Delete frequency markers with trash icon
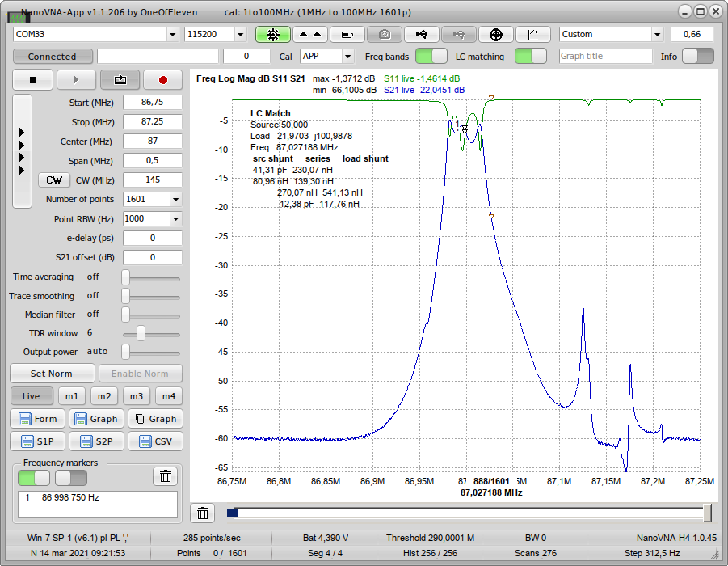 (x=165, y=476)
